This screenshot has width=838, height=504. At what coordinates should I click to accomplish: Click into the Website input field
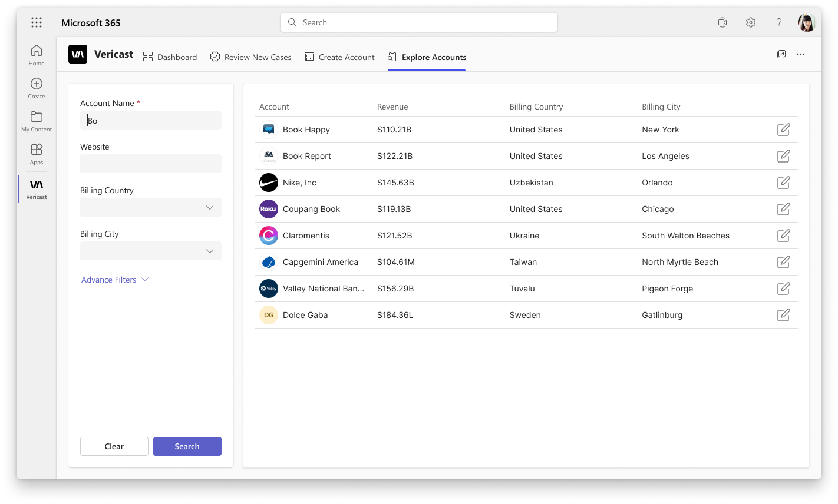pyautogui.click(x=151, y=164)
